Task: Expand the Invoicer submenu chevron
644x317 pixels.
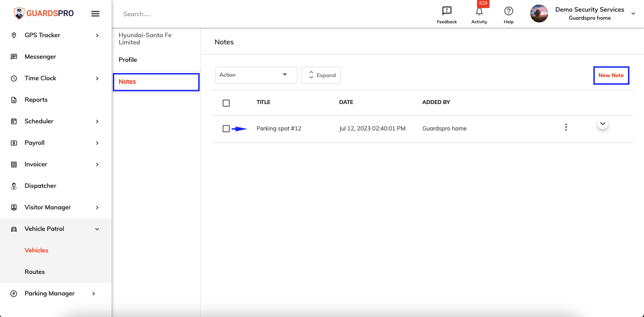Action: point(97,164)
